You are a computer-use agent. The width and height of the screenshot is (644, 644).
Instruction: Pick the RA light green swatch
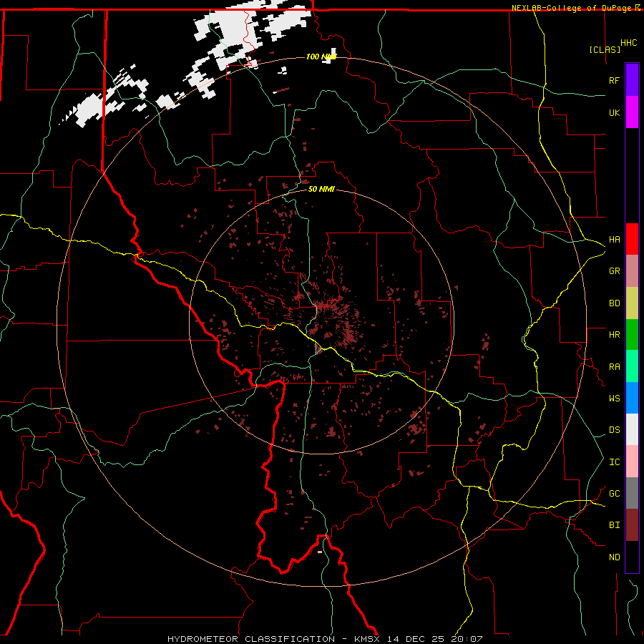coord(632,366)
